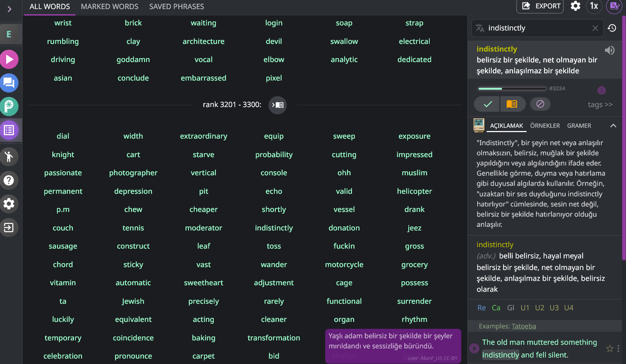626x364 pixels.
Task: Open the palm tree icon section in the sidebar
Action: click(x=9, y=107)
